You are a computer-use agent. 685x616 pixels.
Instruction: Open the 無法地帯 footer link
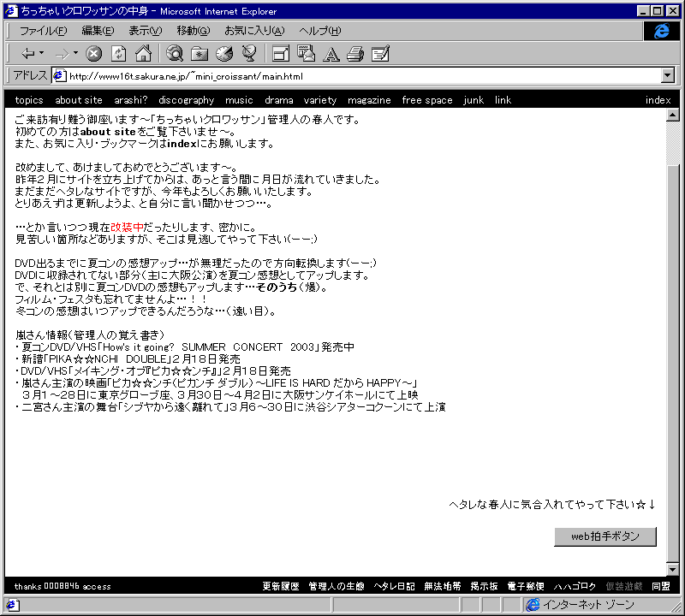(443, 586)
